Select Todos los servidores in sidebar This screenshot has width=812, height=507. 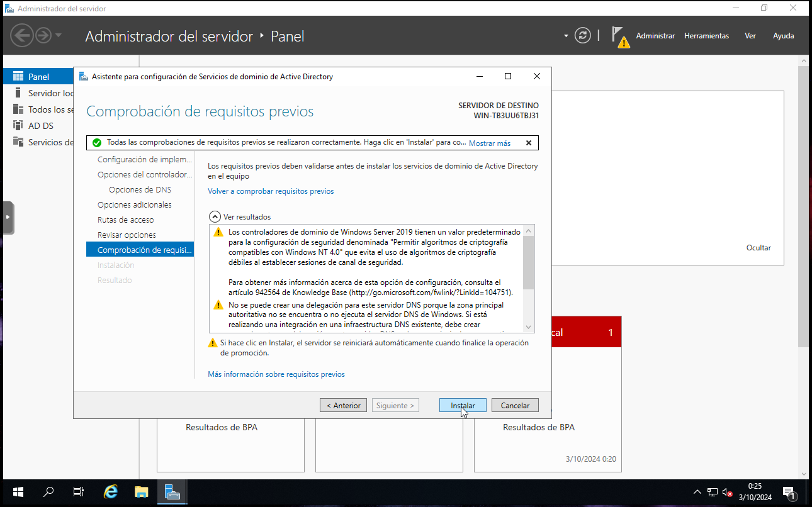click(x=38, y=109)
